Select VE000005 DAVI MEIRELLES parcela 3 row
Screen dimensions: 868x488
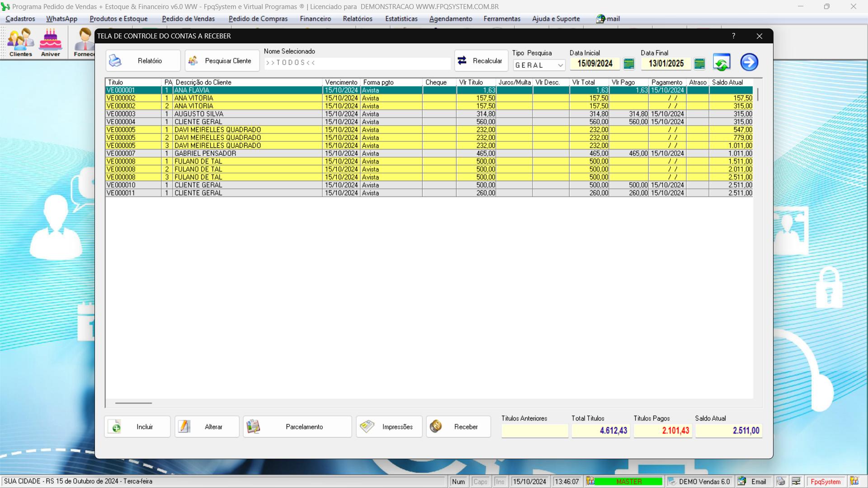(x=429, y=145)
